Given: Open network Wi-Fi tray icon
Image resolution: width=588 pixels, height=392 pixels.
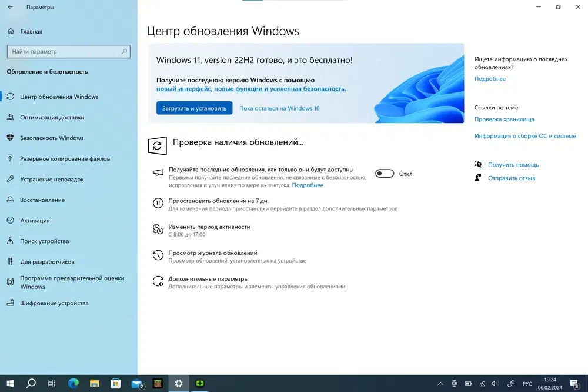Looking at the screenshot, I should 482,383.
